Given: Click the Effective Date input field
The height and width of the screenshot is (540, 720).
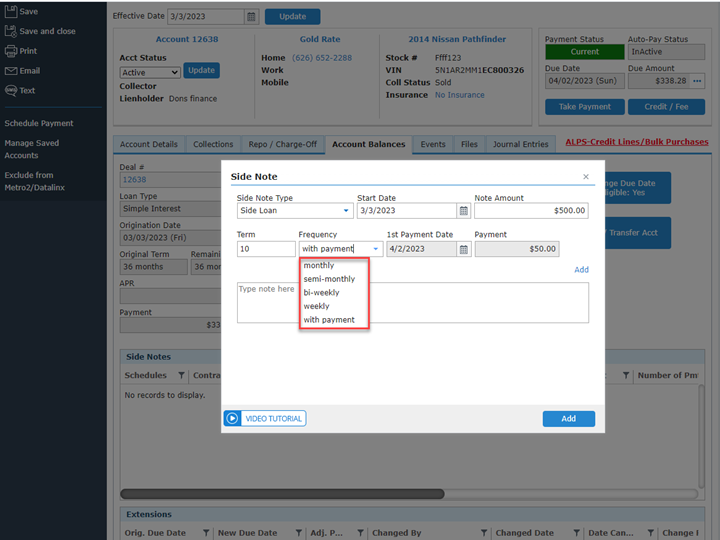Looking at the screenshot, I should coord(206,17).
